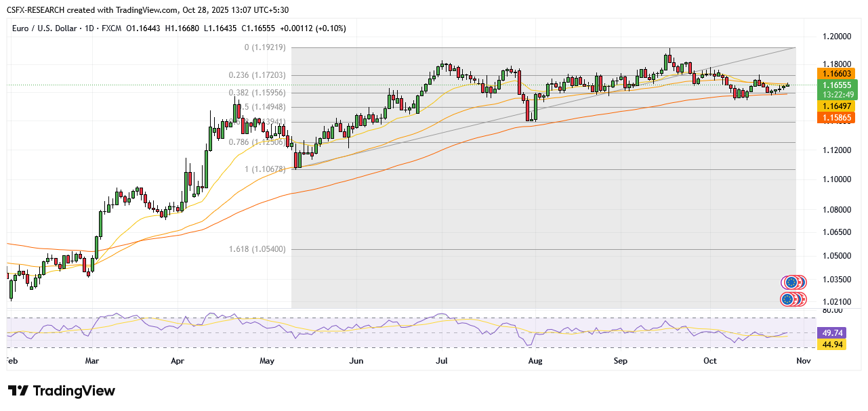This screenshot has width=868, height=411.
Task: Click the upper US flag event icon
Action: point(799,282)
